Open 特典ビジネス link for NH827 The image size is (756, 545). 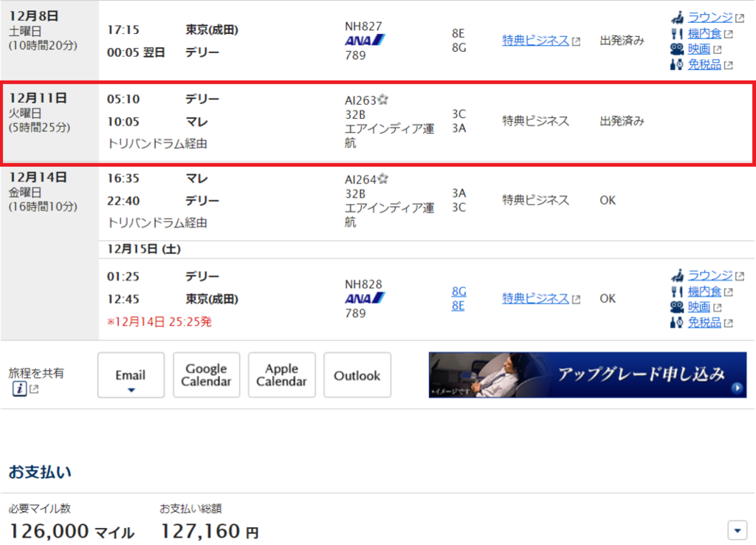pyautogui.click(x=536, y=41)
